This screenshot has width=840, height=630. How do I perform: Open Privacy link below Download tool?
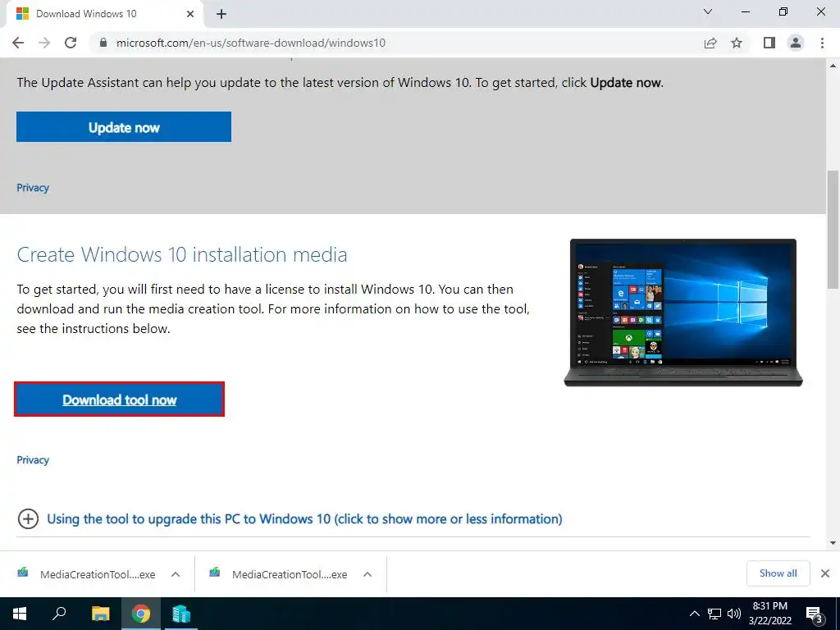(33, 459)
